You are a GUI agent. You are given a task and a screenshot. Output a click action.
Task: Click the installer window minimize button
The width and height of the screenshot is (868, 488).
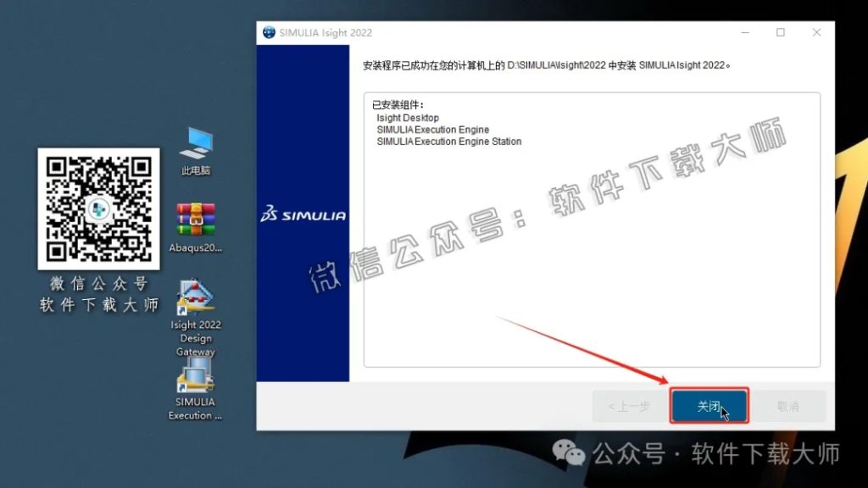pos(743,32)
